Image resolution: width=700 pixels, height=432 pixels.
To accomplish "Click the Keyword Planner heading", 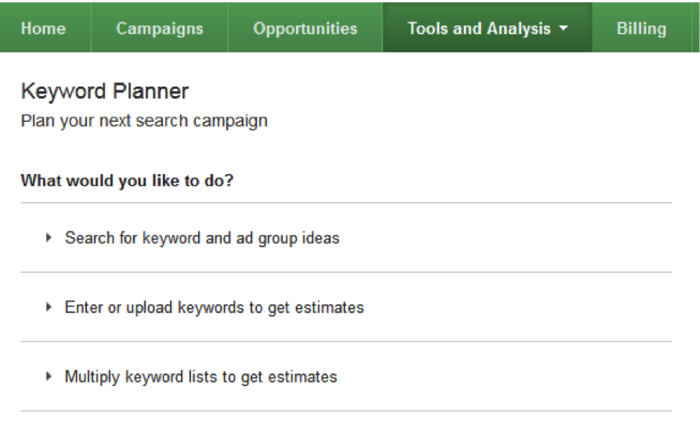I will tap(105, 91).
